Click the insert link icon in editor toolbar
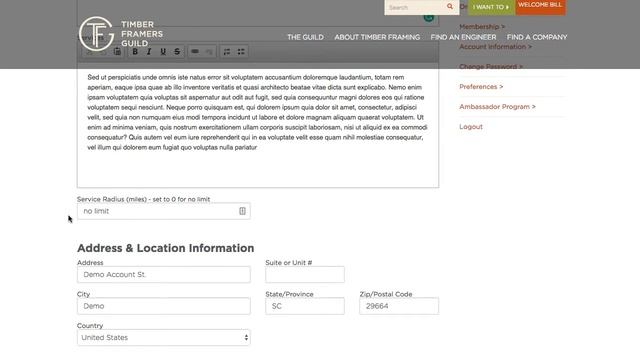The width and height of the screenshot is (640, 360). click(x=195, y=51)
